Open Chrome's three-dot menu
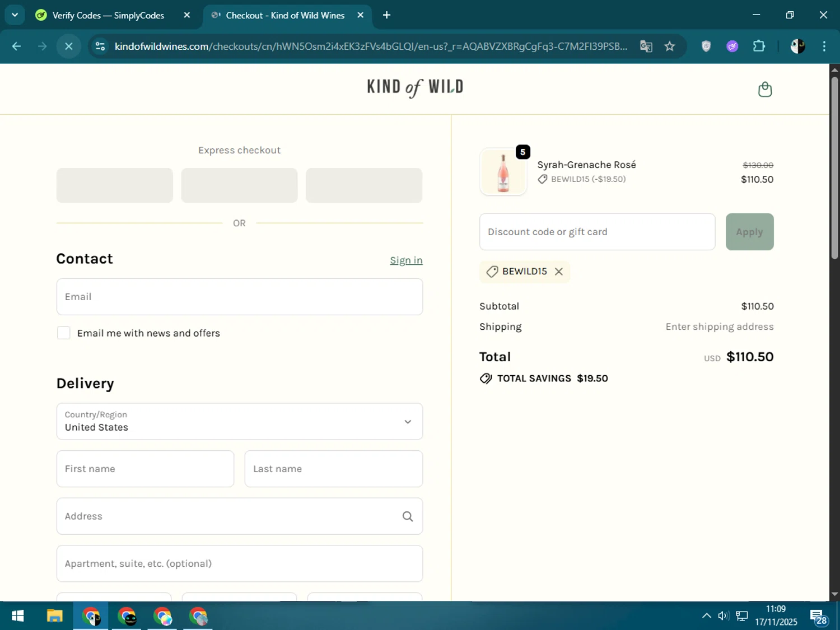 click(x=824, y=46)
